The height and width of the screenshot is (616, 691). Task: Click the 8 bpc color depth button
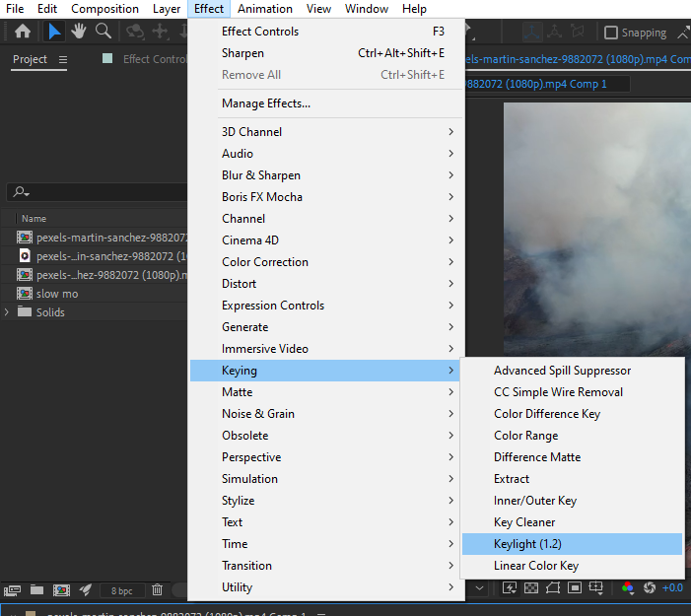[121, 591]
